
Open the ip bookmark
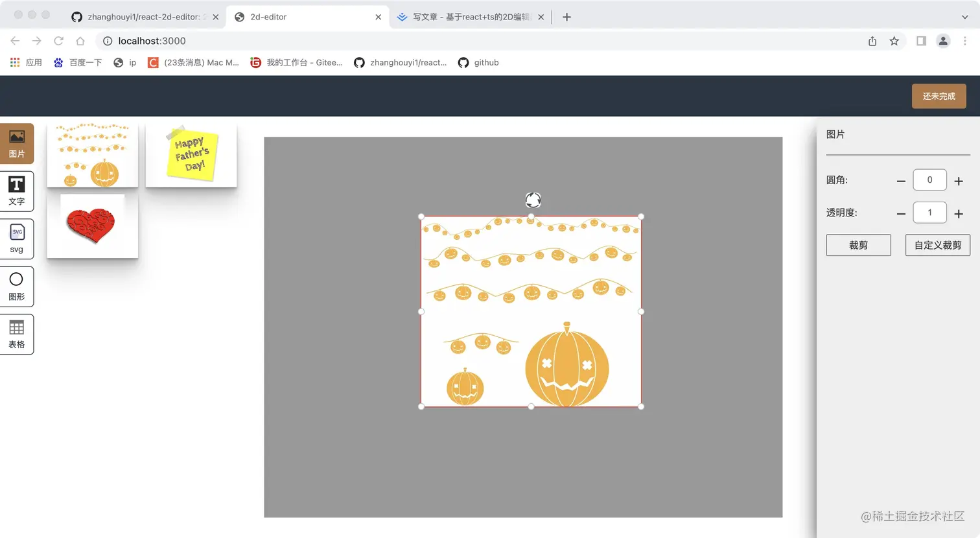(125, 62)
